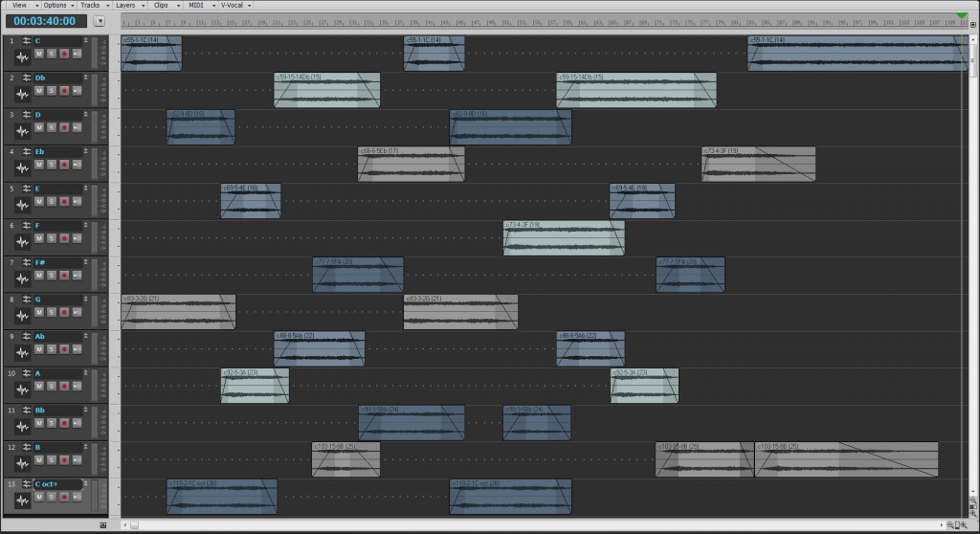Viewport: 980px width, 534px height.
Task: Solo track F#
Action: point(52,275)
